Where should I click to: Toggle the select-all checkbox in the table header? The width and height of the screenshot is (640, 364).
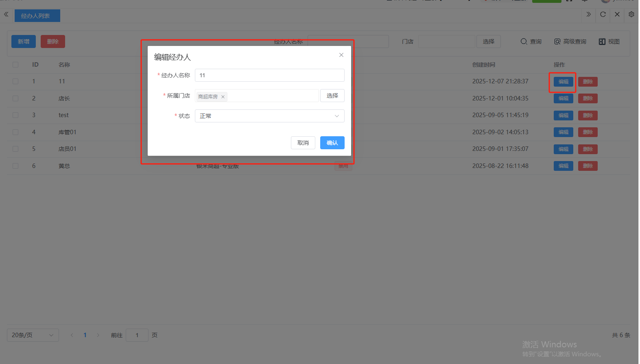15,65
